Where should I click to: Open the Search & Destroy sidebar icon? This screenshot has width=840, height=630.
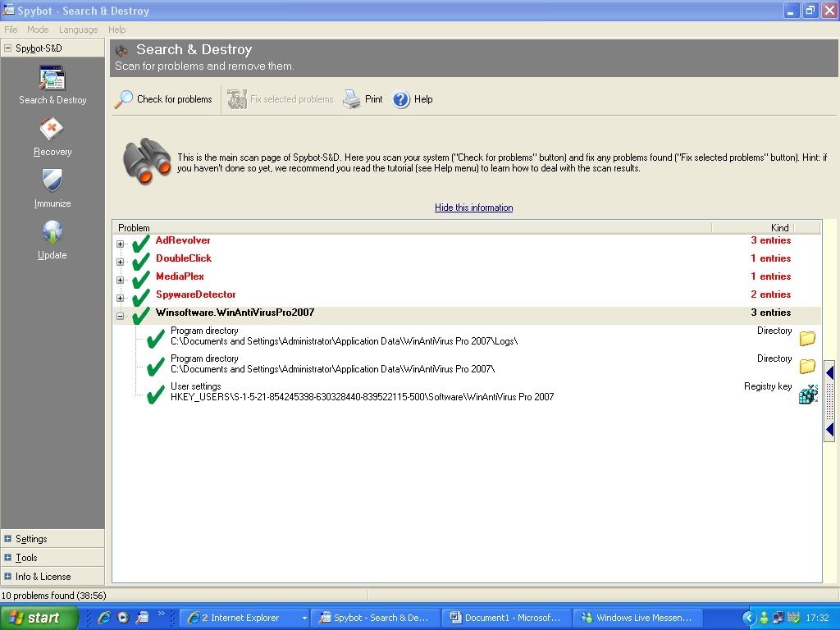[52, 78]
